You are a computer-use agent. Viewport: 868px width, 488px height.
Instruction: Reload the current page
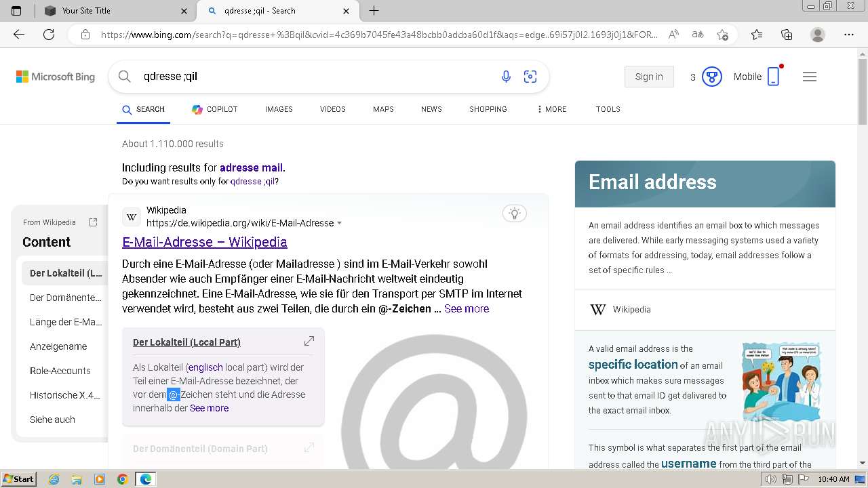coord(49,35)
